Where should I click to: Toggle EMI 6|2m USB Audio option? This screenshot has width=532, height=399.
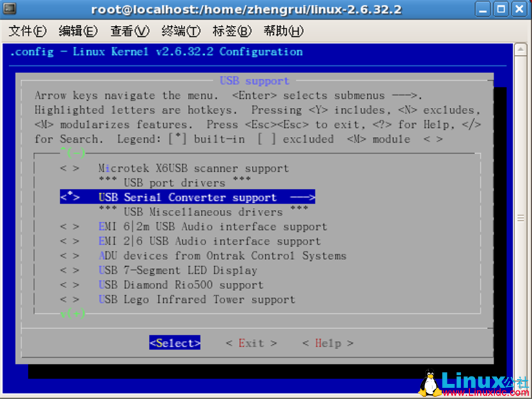click(70, 227)
